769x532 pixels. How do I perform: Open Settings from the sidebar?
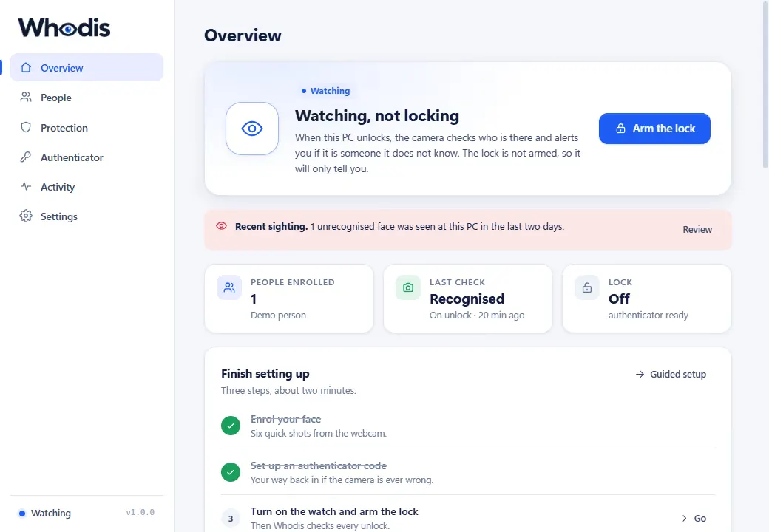[87, 216]
